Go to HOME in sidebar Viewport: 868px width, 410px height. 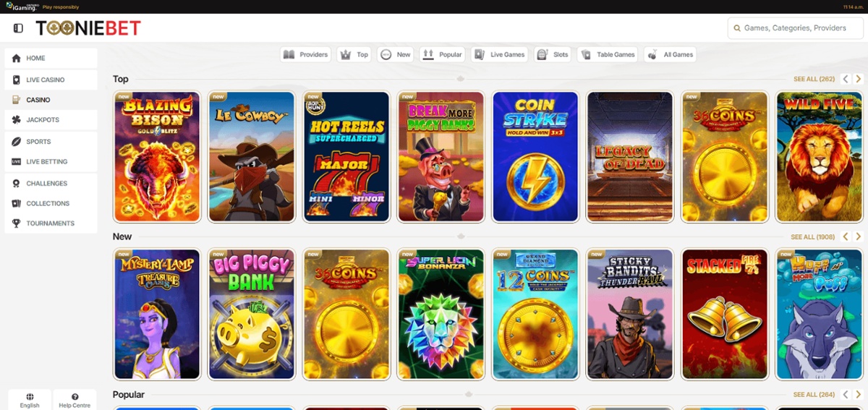coord(51,59)
